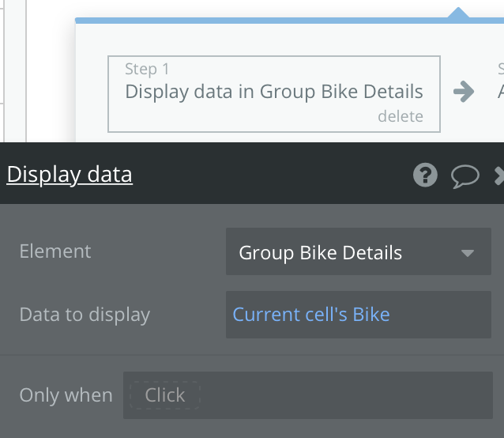Viewport: 504px width, 438px height.
Task: Click the underlined Display data title
Action: pos(70,175)
